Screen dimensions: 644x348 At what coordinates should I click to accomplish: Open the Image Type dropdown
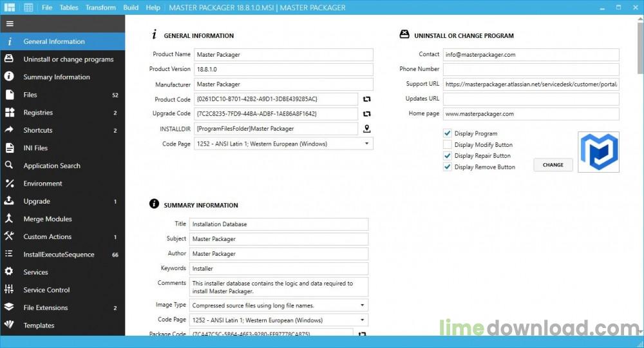coord(362,305)
